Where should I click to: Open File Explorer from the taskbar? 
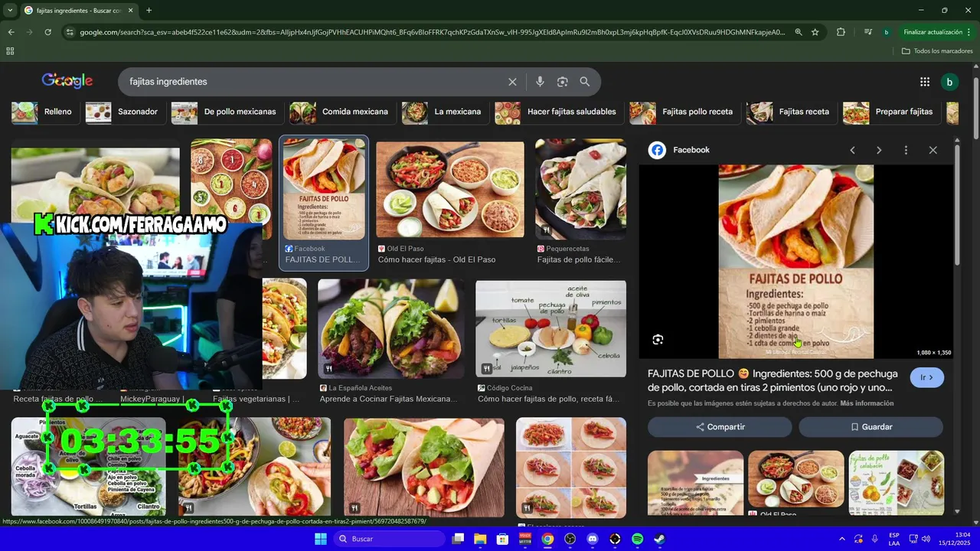point(480,539)
